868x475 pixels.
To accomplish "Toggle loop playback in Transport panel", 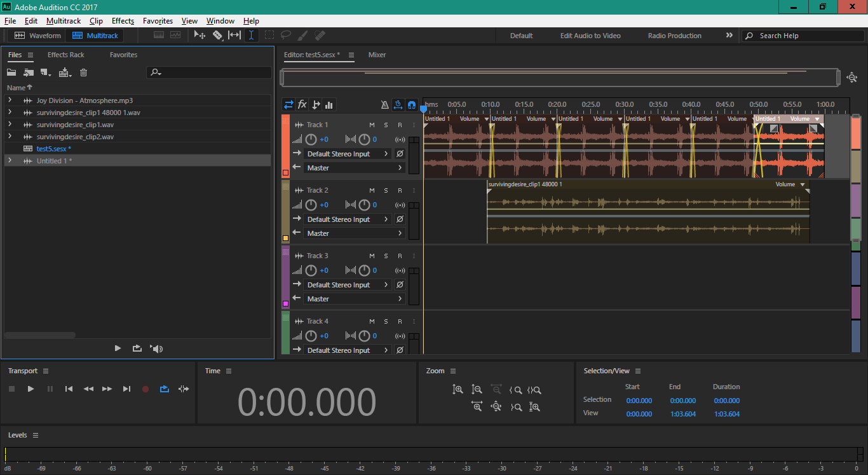I will [165, 389].
